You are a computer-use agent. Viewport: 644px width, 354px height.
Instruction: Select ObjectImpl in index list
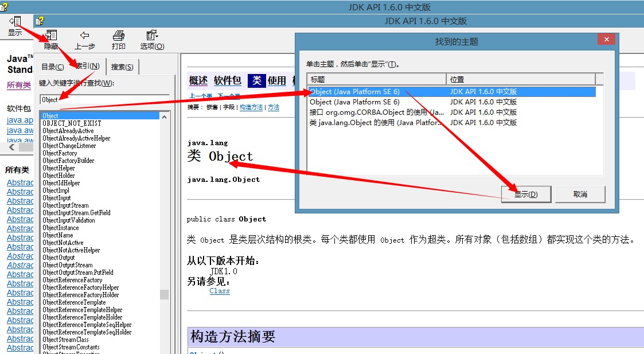56,190
